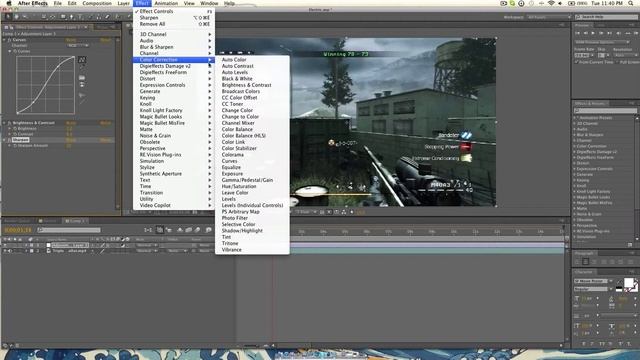Image resolution: width=640 pixels, height=360 pixels.
Task: Reset the Sharpen effect
Action: pyautogui.click(x=71, y=140)
